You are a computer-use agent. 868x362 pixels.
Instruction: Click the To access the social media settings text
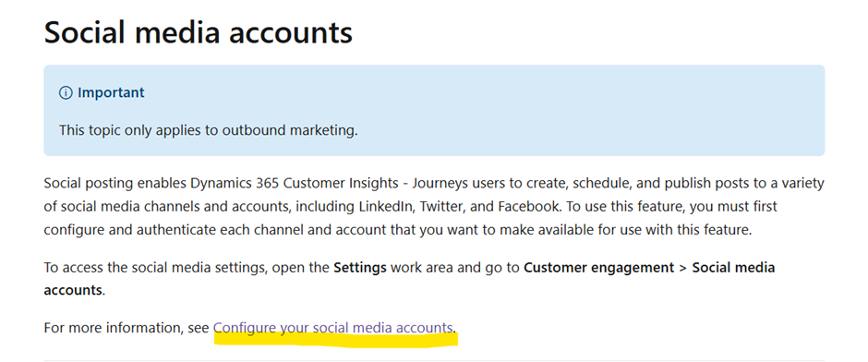coord(169,268)
